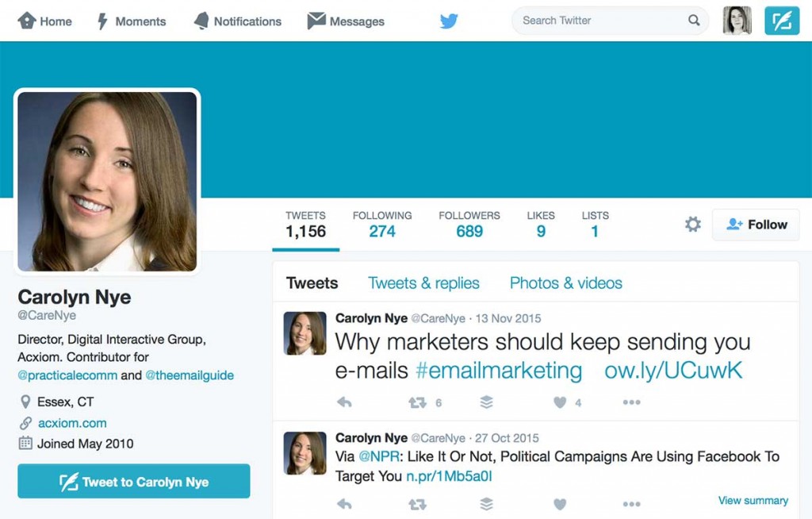
Task: Click the stacked layers icon on the email marketing tweet
Action: point(486,402)
